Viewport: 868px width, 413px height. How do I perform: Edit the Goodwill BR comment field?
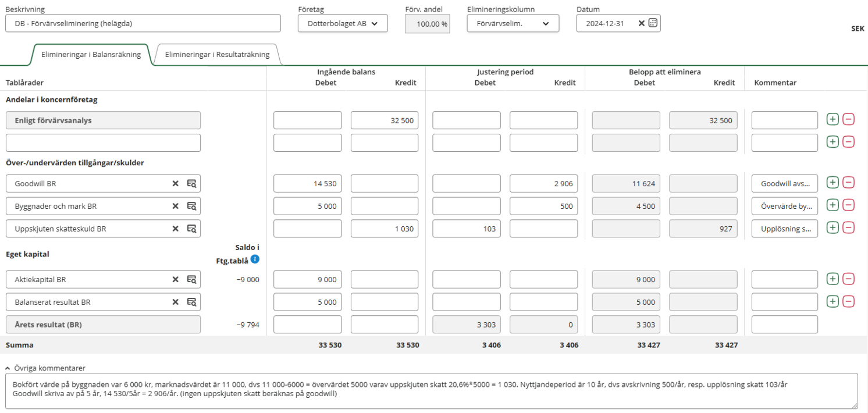[x=784, y=183]
